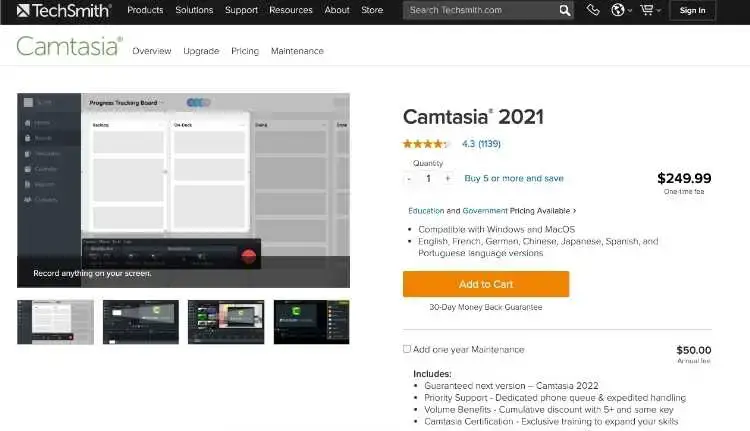Click the 30-Day Money Back Guarantee text
This screenshot has height=431, width=750.
tap(485, 307)
